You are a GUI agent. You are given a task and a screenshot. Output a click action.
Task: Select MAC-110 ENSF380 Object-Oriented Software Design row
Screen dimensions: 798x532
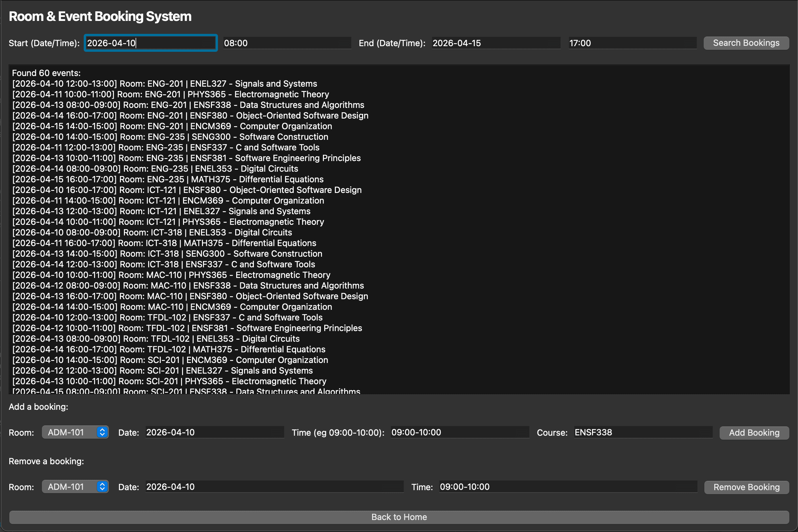point(190,296)
